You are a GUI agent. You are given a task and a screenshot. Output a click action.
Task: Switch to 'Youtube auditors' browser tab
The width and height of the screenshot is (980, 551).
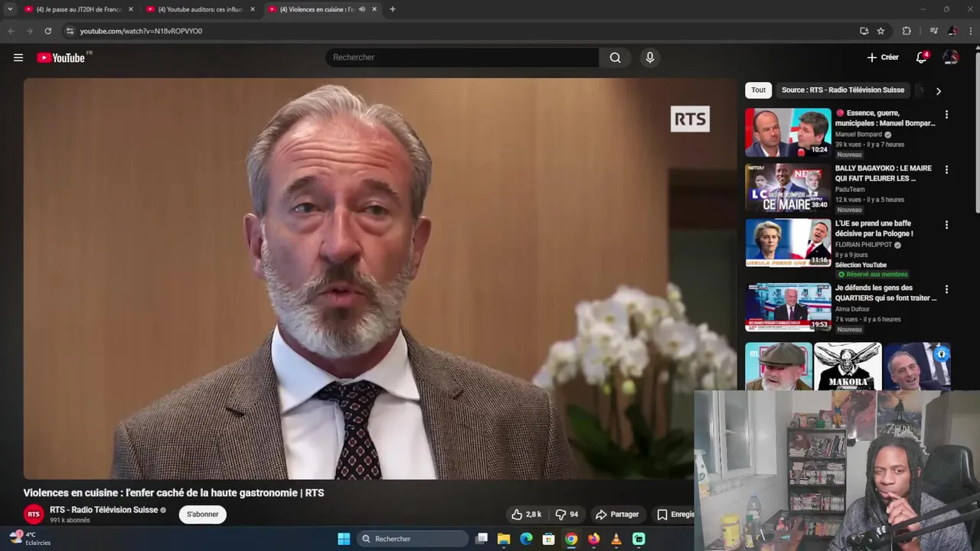[201, 9]
